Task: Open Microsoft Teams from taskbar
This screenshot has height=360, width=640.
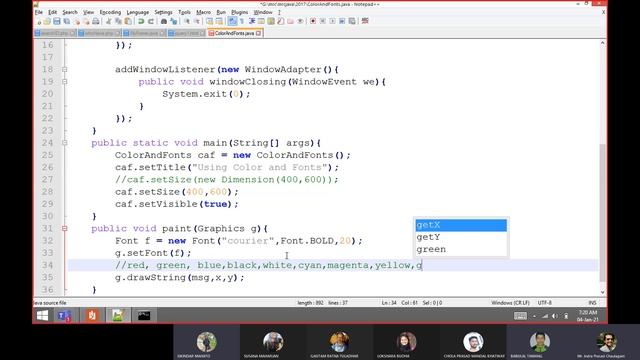Action: 64,316
